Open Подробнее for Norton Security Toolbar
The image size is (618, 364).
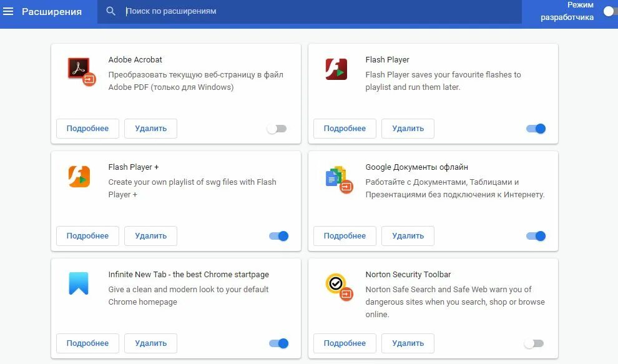pos(345,343)
